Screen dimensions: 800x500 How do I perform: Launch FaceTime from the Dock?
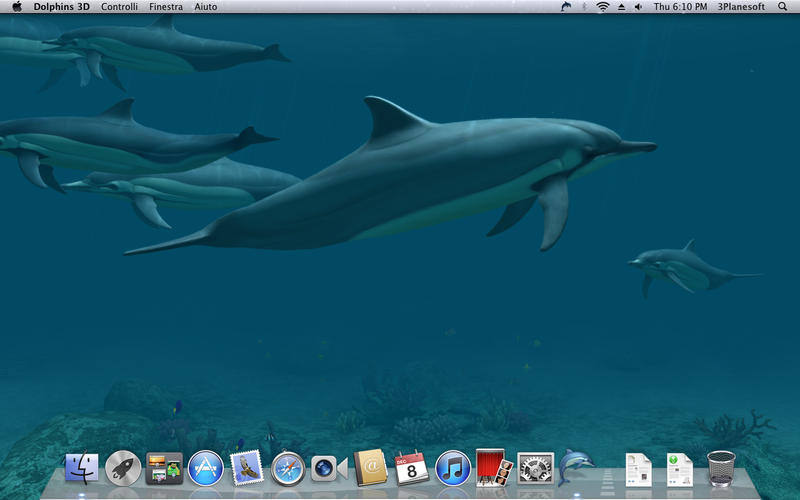click(328, 467)
